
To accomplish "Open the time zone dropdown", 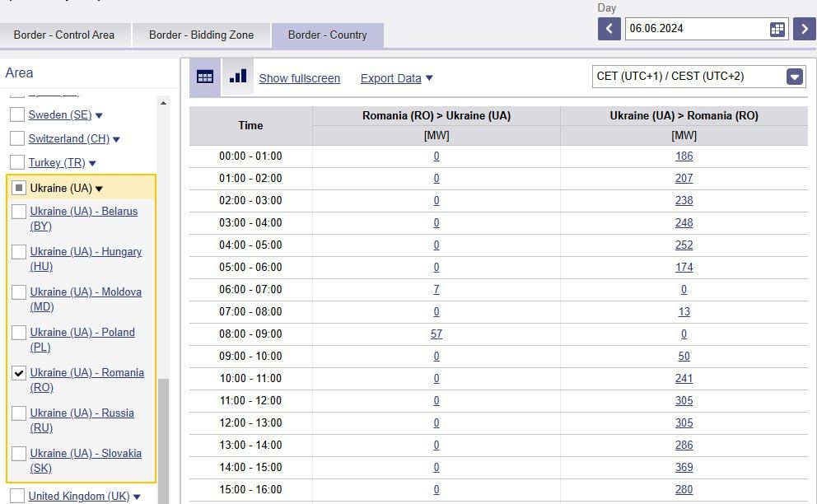I will coord(794,77).
